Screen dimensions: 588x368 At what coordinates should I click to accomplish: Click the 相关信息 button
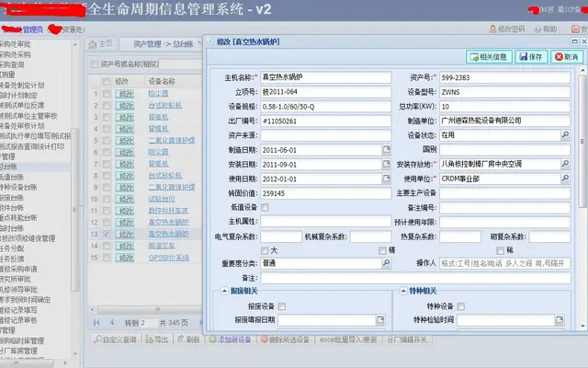(489, 57)
